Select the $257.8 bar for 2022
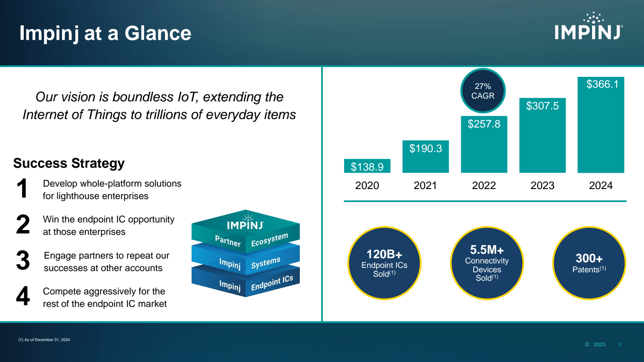The image size is (644, 362). click(x=484, y=144)
